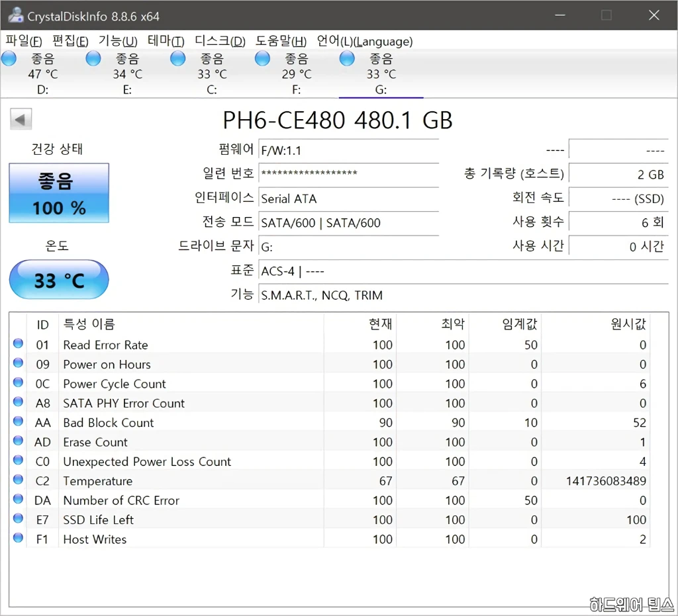
Task: Open the 테마(T) menu
Action: pyautogui.click(x=166, y=41)
